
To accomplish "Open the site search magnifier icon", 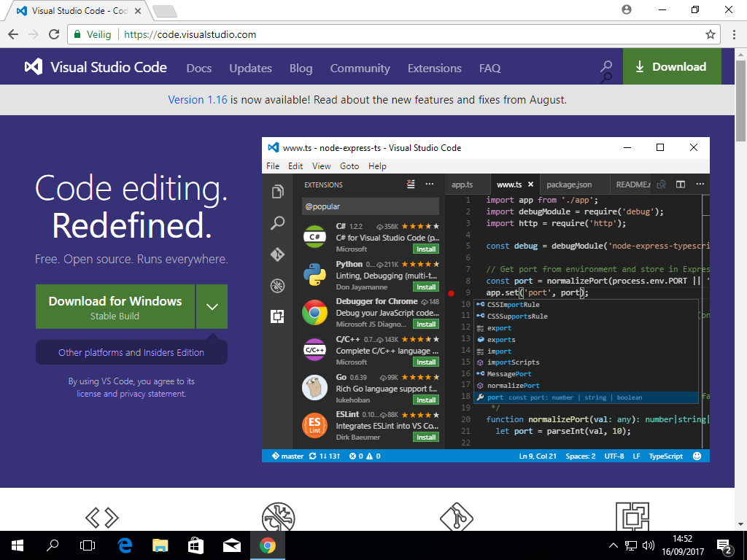I will [x=606, y=67].
